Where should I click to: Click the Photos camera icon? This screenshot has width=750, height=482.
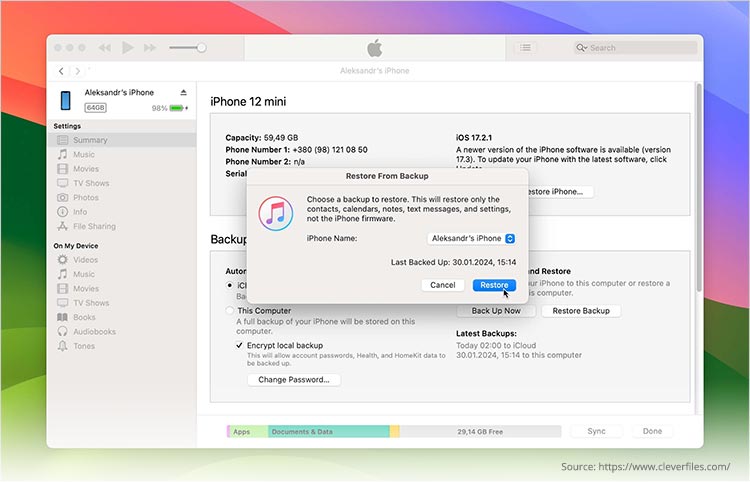click(x=63, y=197)
